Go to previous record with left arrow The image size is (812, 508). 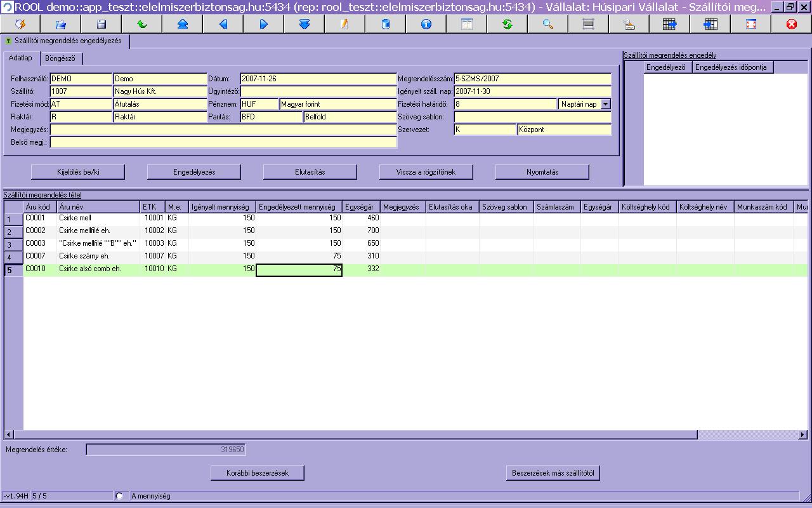pyautogui.click(x=223, y=24)
